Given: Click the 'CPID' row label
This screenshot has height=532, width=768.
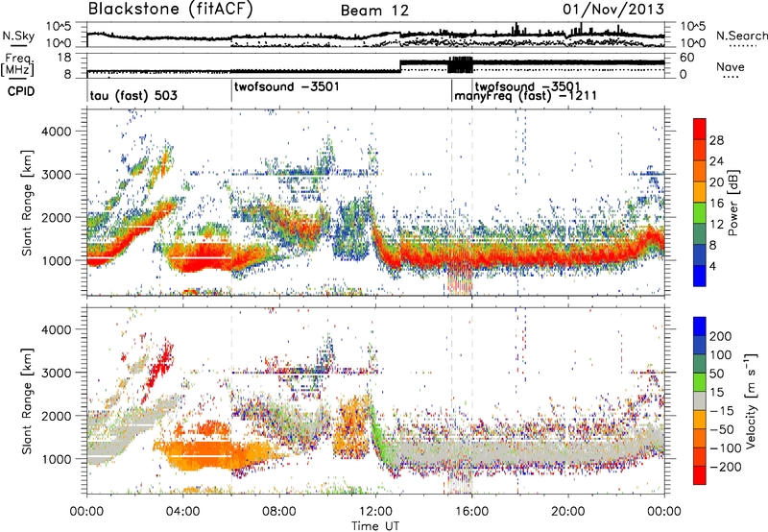Looking at the screenshot, I should (x=21, y=91).
